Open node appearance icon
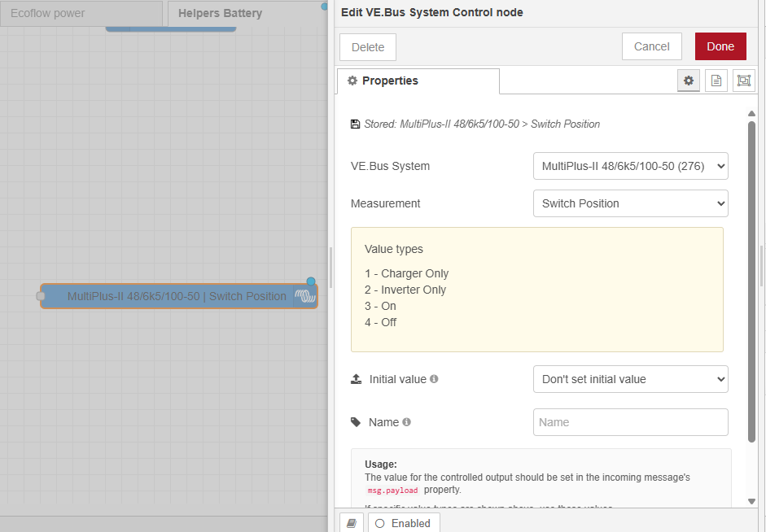Viewport: 766px width, 532px height. (x=743, y=81)
